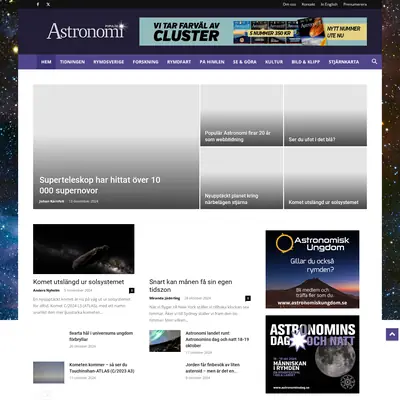Open Populär Astronomi firar 20 år tile
400x400 pixels.
point(241,115)
